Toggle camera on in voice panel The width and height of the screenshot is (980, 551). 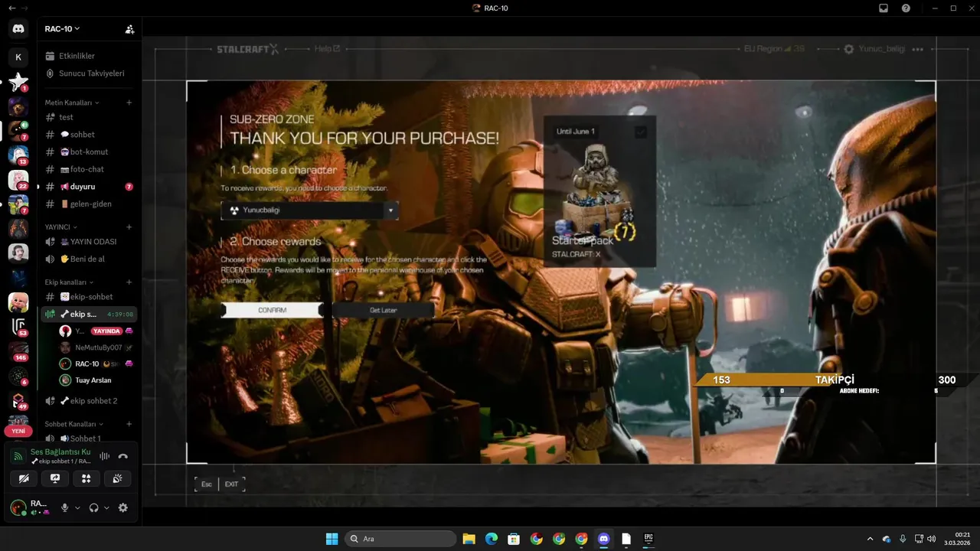click(x=24, y=478)
